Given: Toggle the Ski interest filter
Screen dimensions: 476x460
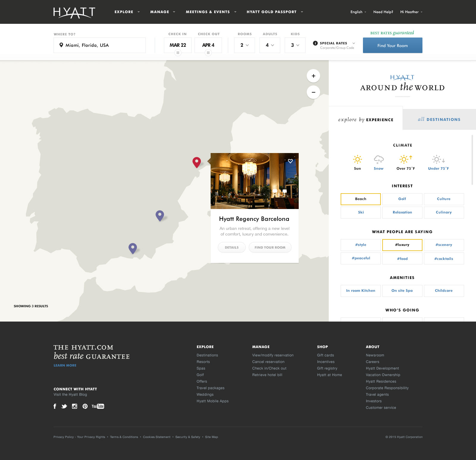Looking at the screenshot, I should (361, 212).
